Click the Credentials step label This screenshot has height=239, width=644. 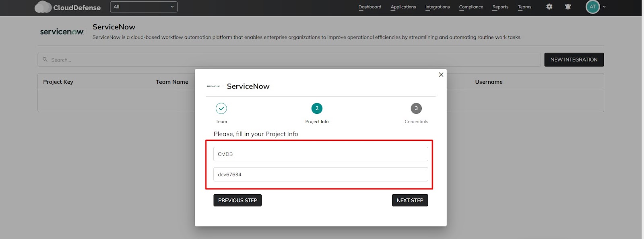(416, 122)
